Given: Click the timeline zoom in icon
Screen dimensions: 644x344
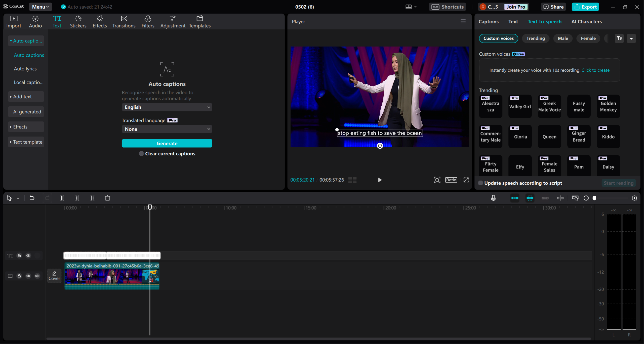Looking at the screenshot, I should coord(634,198).
